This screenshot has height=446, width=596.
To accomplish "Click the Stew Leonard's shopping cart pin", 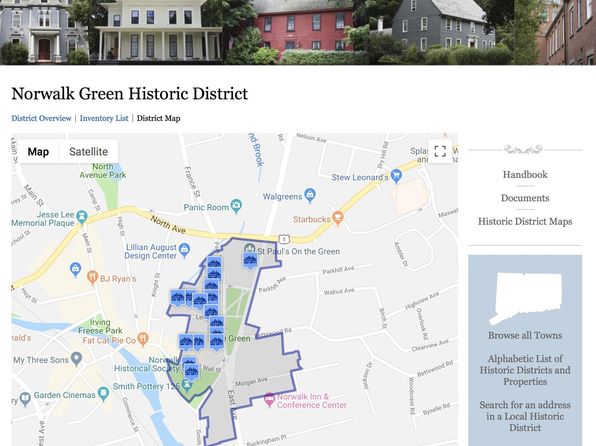I will 396,176.
